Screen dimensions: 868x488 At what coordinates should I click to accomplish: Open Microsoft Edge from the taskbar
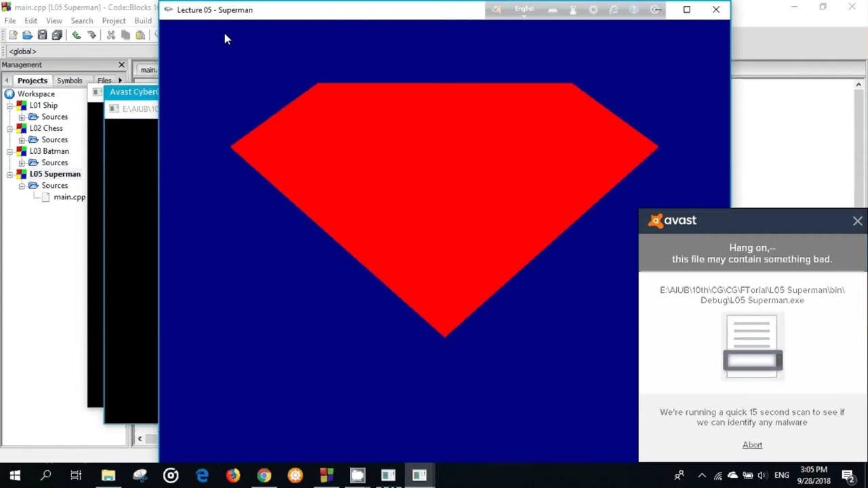click(x=202, y=475)
